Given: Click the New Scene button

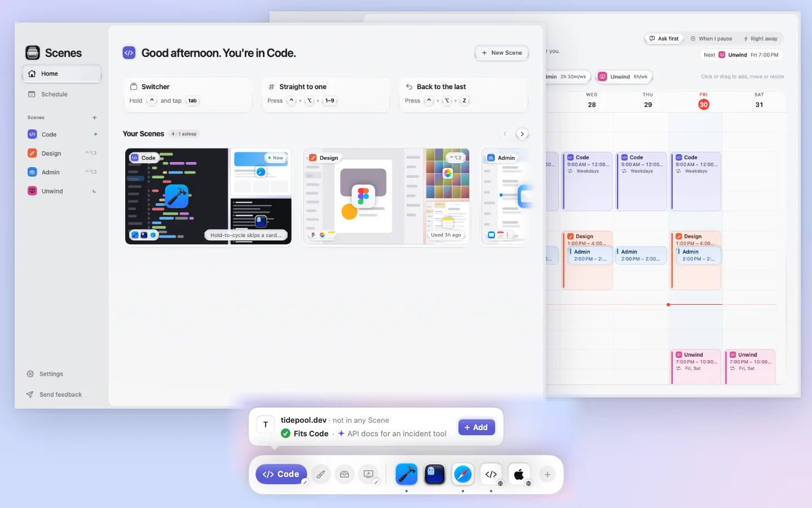Looking at the screenshot, I should pos(501,52).
